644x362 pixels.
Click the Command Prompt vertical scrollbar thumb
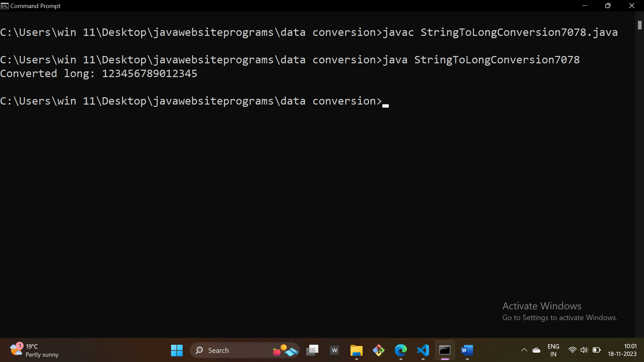(x=640, y=25)
